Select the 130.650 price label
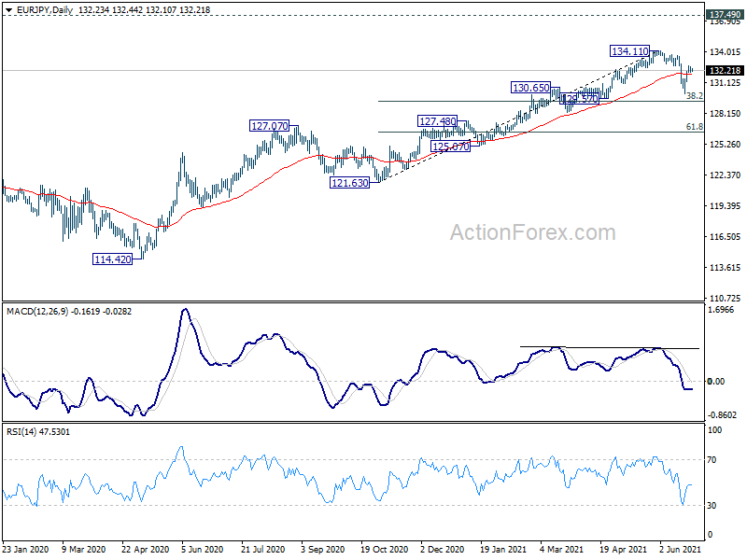Viewport: 747px width, 560px height. coord(530,88)
